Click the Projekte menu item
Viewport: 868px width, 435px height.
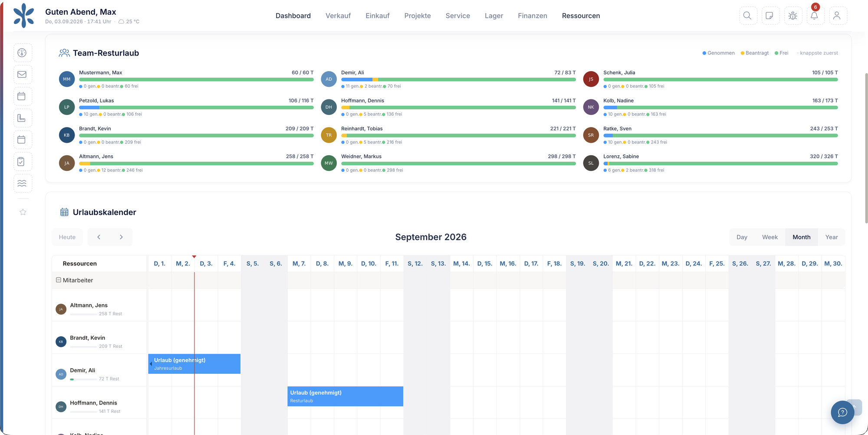(x=418, y=16)
